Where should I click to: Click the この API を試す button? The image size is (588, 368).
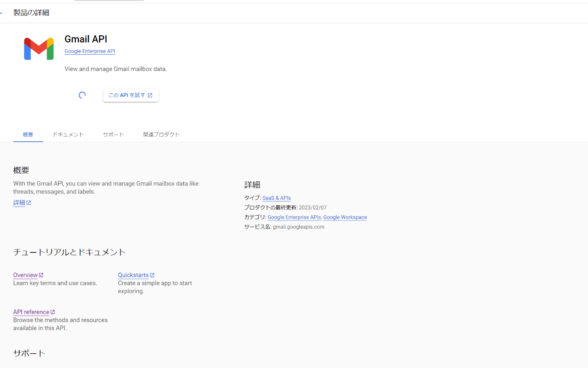click(131, 95)
